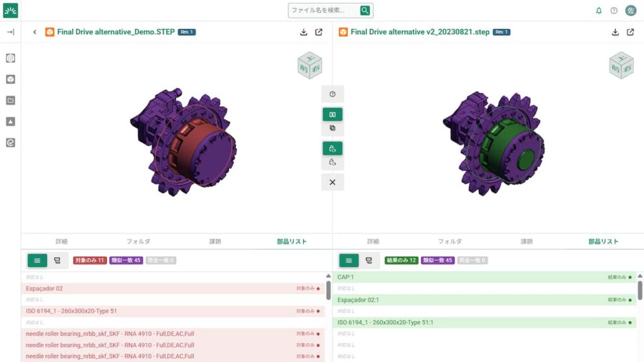Click the left view orientation cube
This screenshot has width=644, height=362.
(309, 65)
